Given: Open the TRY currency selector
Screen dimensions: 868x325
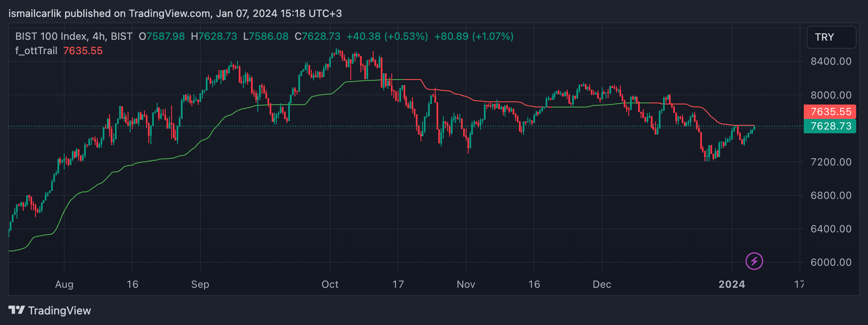Looking at the screenshot, I should tap(831, 37).
